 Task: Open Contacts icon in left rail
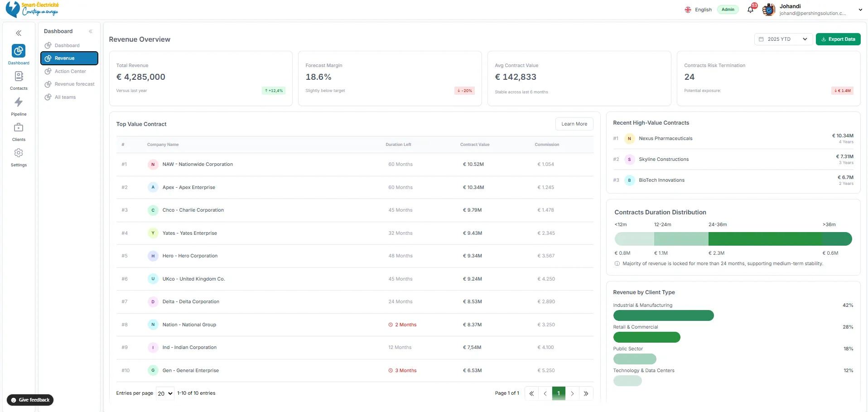[19, 76]
